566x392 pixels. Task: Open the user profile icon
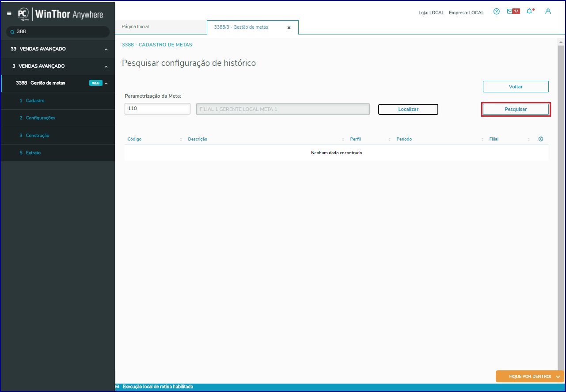(x=548, y=11)
